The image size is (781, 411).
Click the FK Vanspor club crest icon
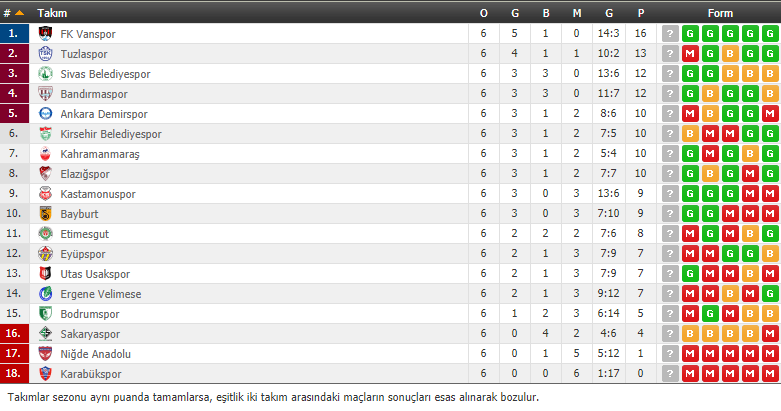click(x=45, y=33)
